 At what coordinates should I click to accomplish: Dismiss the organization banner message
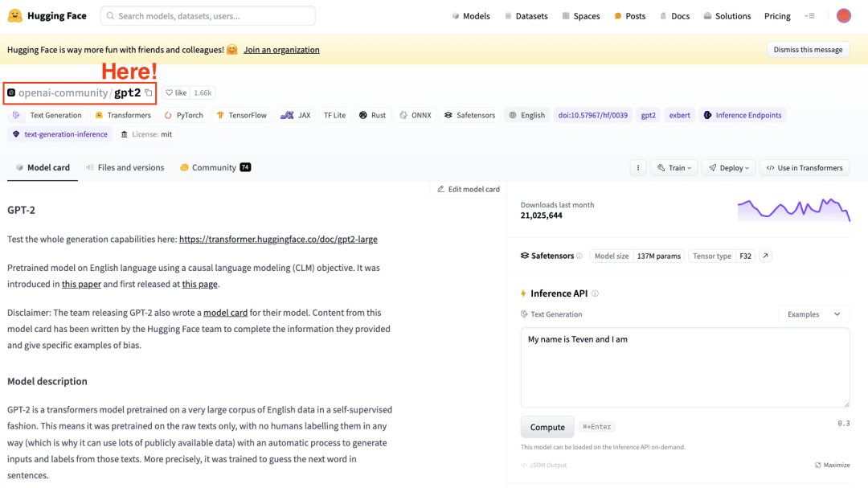pyautogui.click(x=807, y=50)
